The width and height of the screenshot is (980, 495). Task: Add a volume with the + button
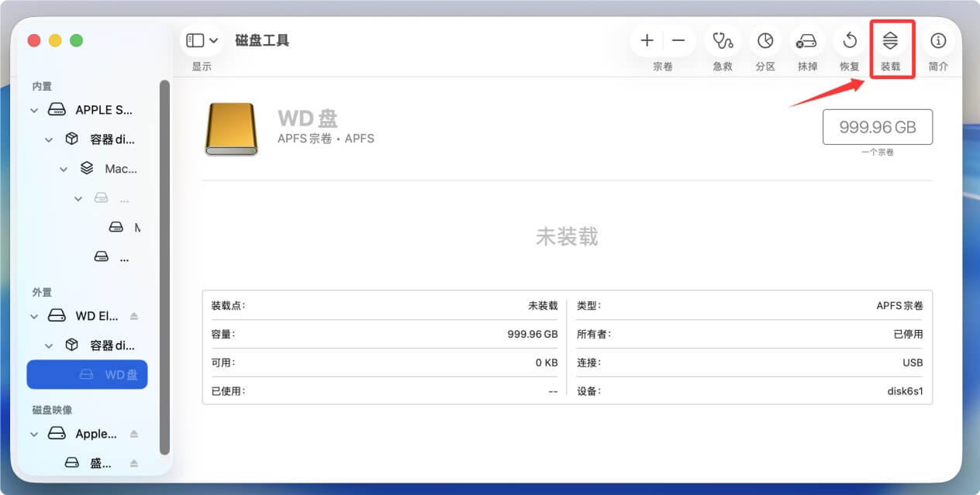pyautogui.click(x=647, y=40)
